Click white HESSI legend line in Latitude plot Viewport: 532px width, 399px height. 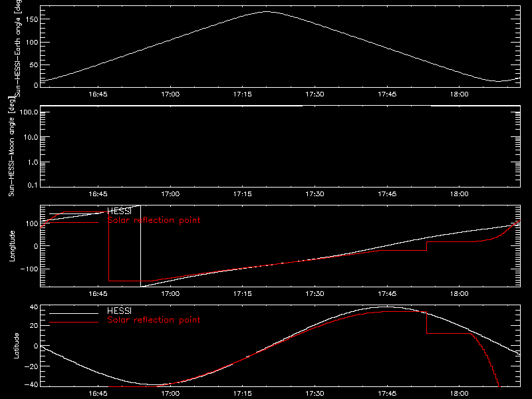(74, 313)
